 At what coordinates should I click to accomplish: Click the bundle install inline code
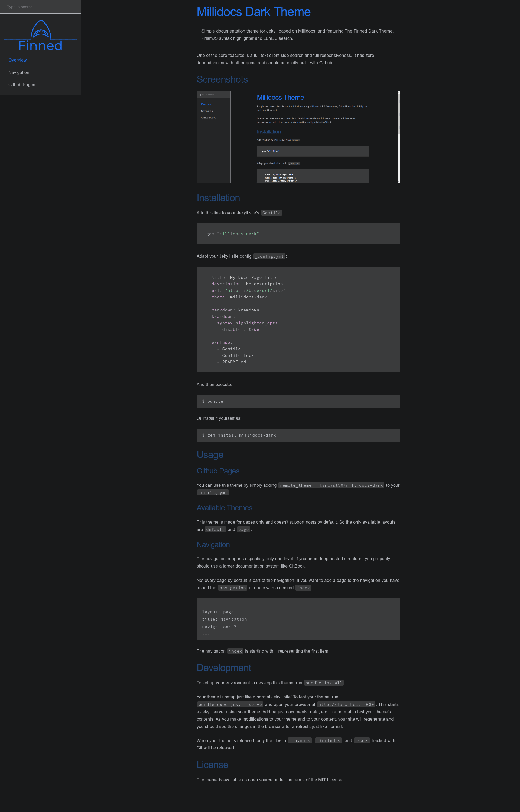click(x=324, y=683)
